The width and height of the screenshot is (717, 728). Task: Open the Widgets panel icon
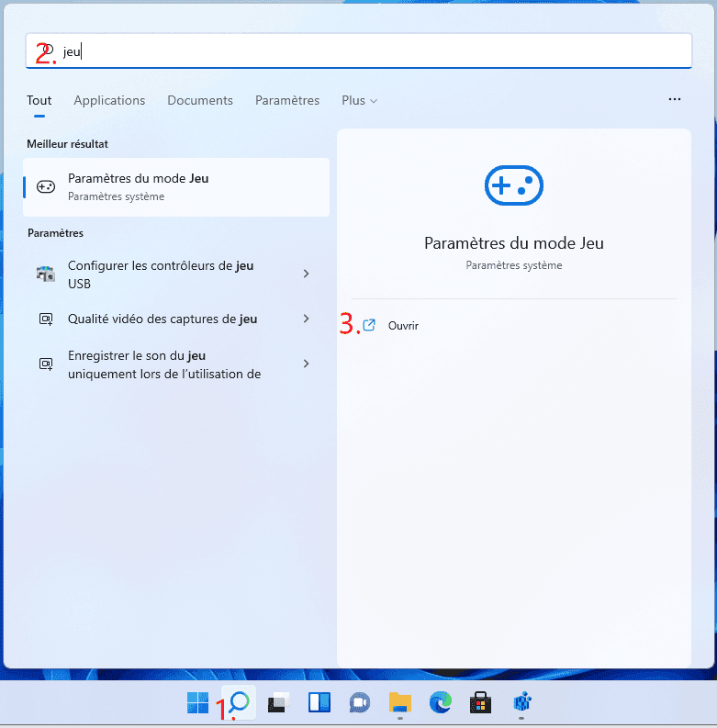[319, 702]
